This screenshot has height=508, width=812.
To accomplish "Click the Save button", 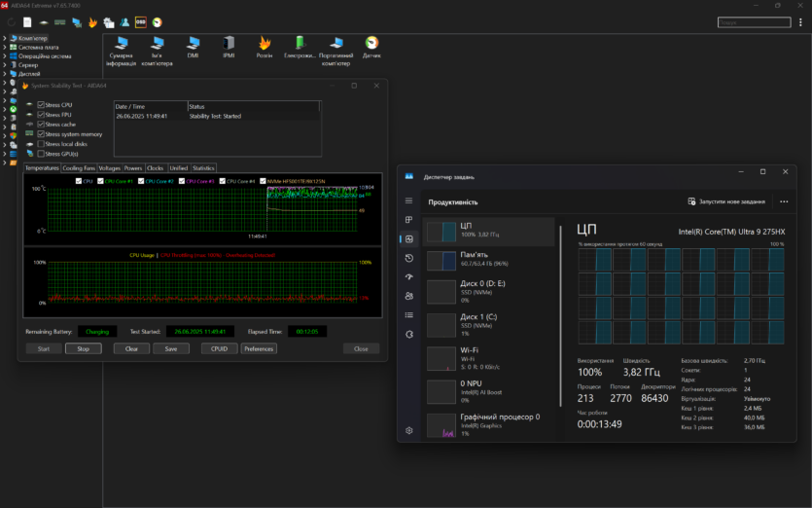I will point(171,348).
